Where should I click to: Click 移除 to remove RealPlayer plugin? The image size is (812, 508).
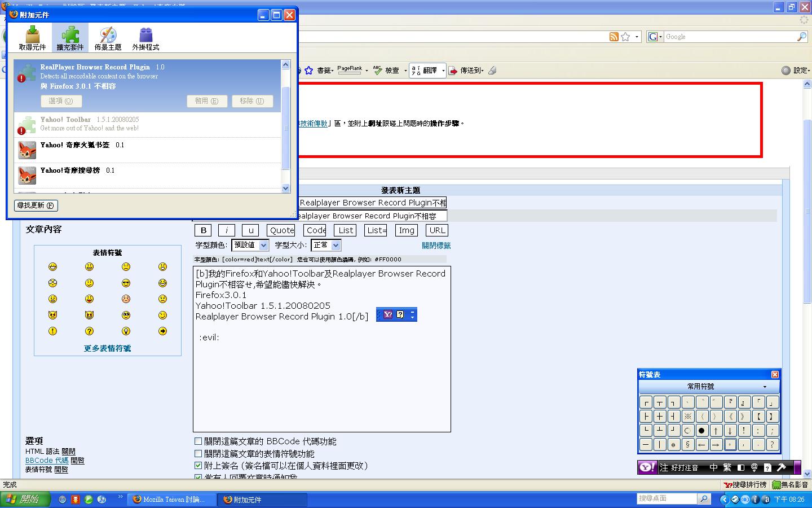click(252, 101)
